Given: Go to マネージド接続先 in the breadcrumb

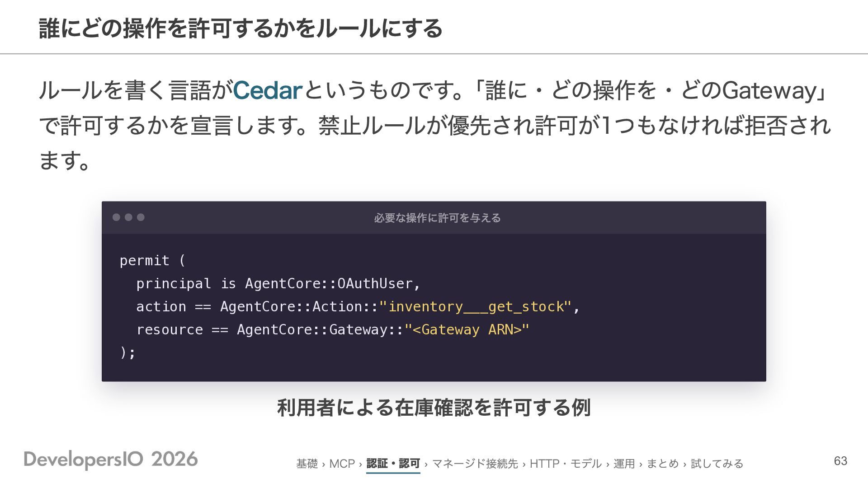Looking at the screenshot, I should click(475, 464).
